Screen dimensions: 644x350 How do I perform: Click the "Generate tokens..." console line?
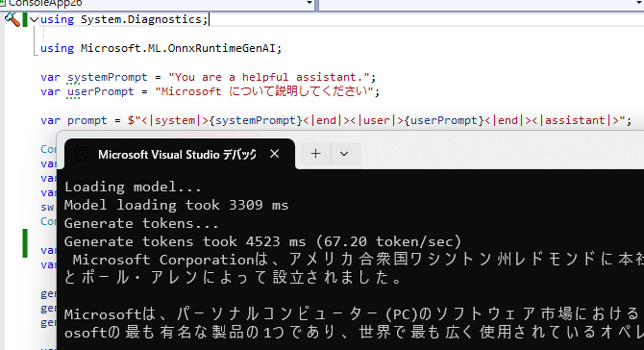141,223
